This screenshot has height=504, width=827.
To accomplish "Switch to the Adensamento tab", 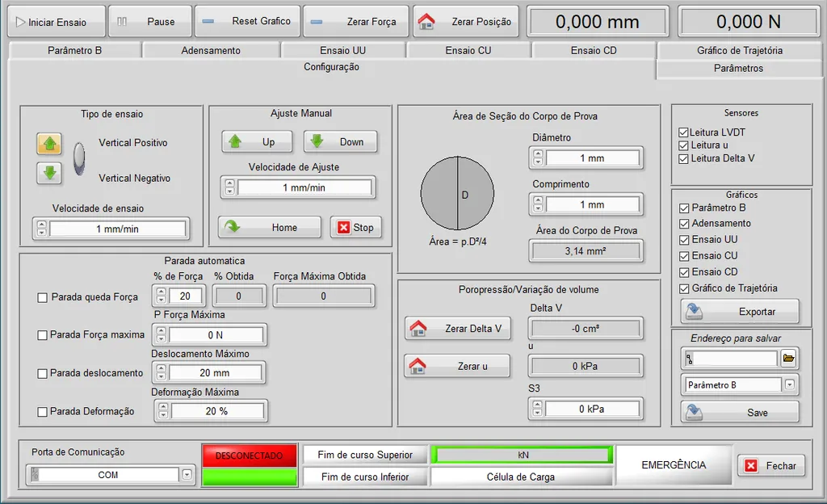I will (x=211, y=51).
